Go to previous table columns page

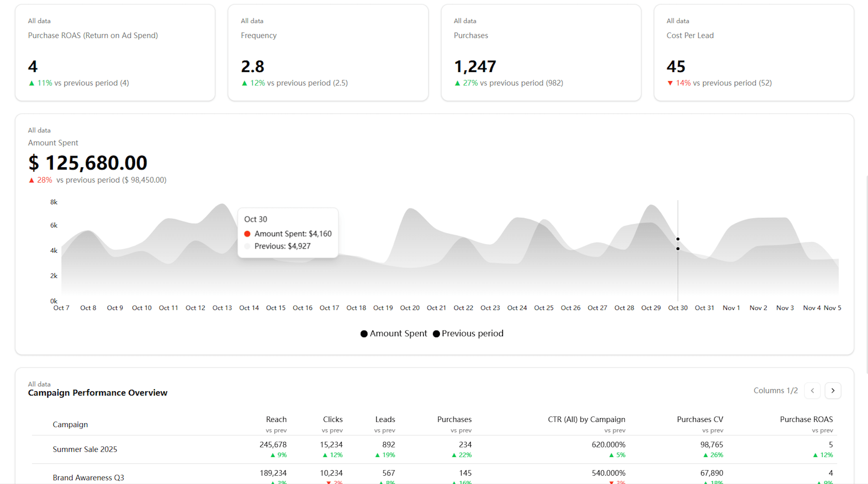[812, 390]
